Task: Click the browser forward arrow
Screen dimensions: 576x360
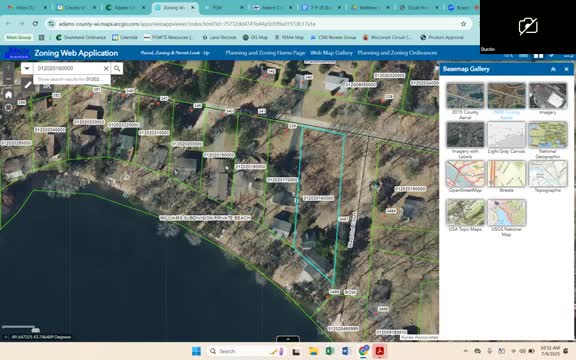Action: pyautogui.click(x=22, y=24)
